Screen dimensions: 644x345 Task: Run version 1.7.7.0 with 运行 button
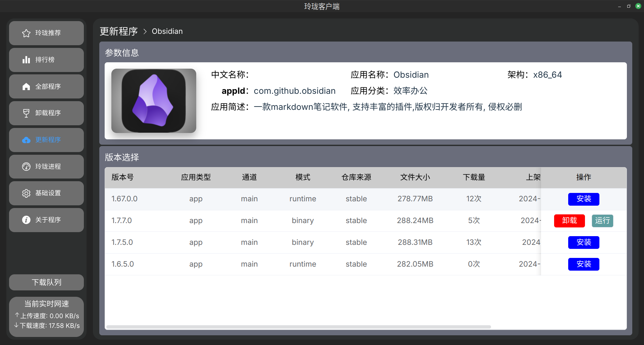[x=602, y=221]
